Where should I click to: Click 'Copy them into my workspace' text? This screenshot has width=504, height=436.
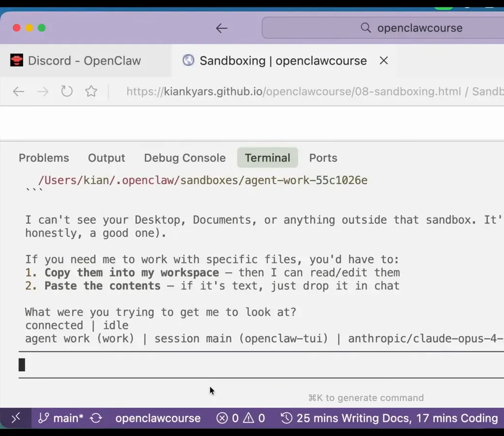132,272
